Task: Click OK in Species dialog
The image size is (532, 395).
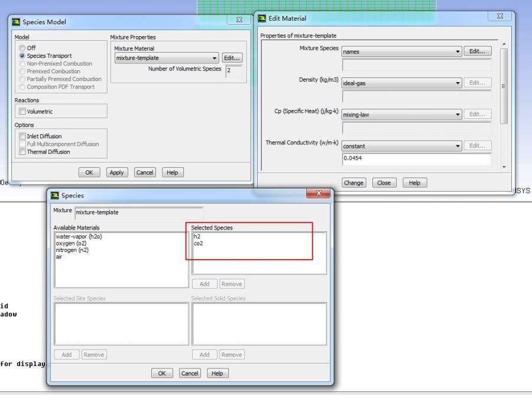Action: [162, 373]
